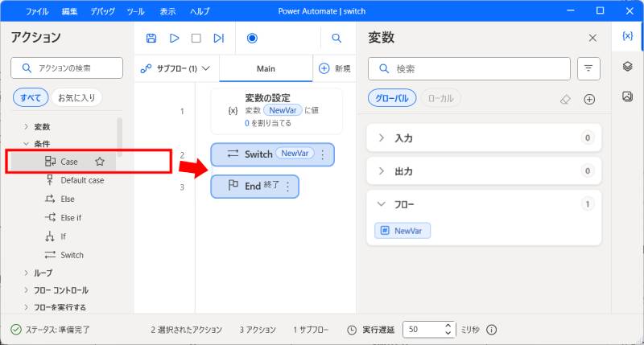The height and width of the screenshot is (345, 644).
Task: Open Switch action's three-dot menu
Action: (323, 154)
